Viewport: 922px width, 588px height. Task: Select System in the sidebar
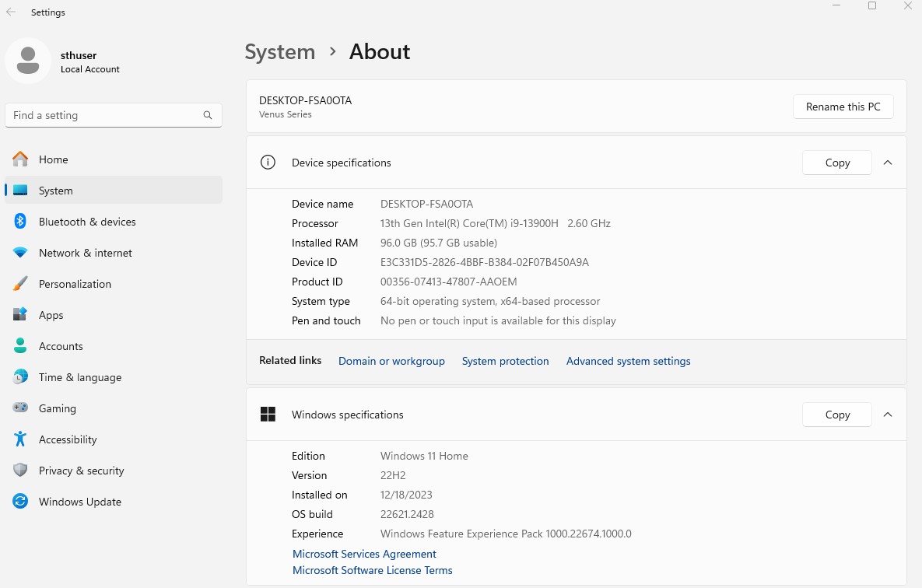point(55,191)
